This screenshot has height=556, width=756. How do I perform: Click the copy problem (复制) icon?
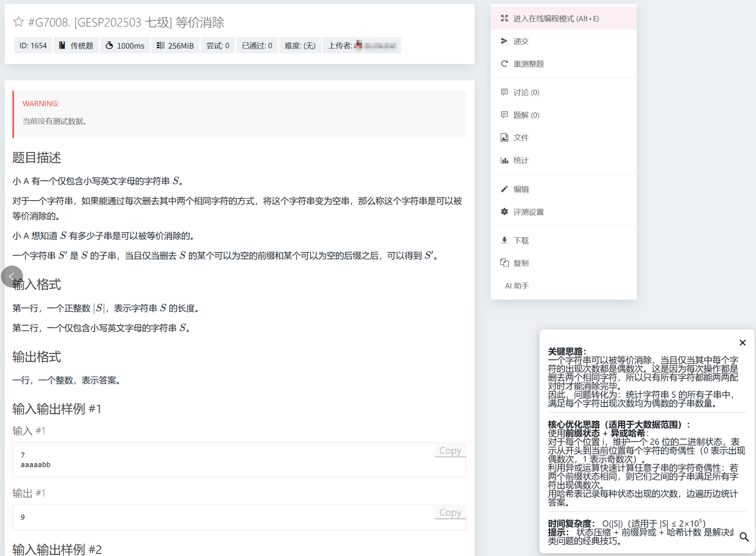click(504, 263)
